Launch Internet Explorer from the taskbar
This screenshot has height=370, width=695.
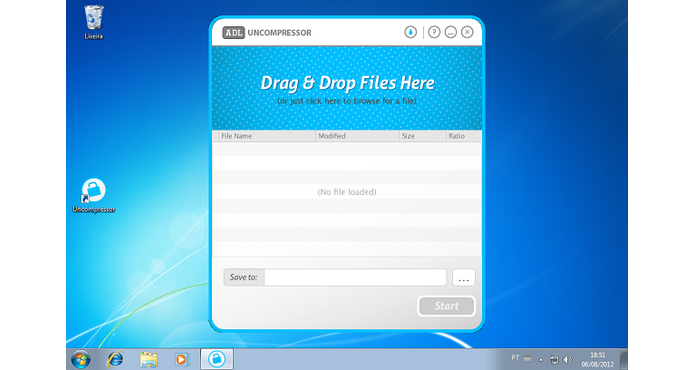[x=115, y=359]
